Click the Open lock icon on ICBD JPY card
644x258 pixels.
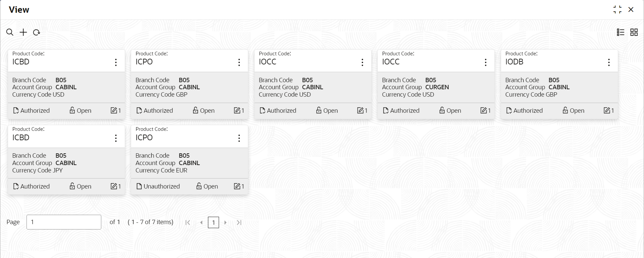pyautogui.click(x=72, y=186)
